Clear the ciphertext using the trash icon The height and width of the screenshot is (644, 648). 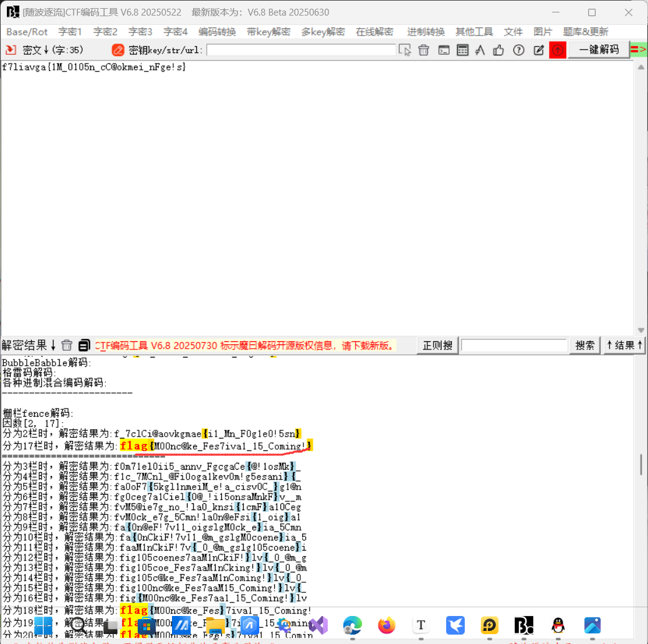424,50
